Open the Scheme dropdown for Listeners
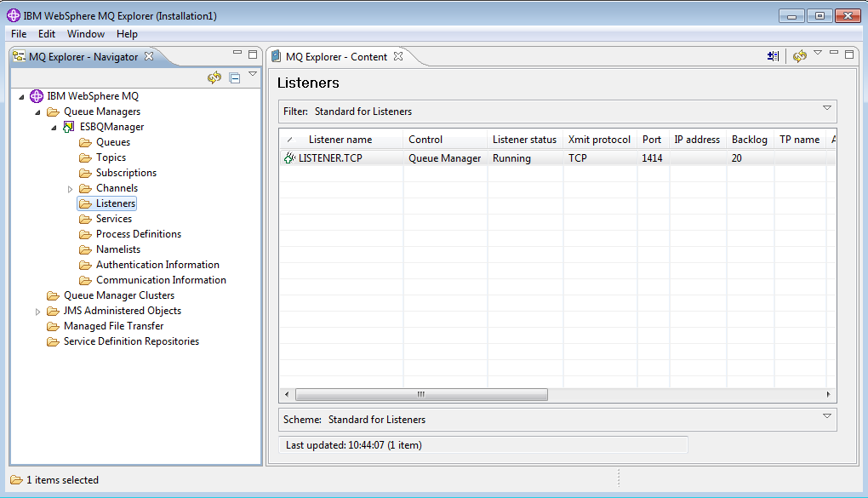This screenshot has height=498, width=868. tap(827, 416)
